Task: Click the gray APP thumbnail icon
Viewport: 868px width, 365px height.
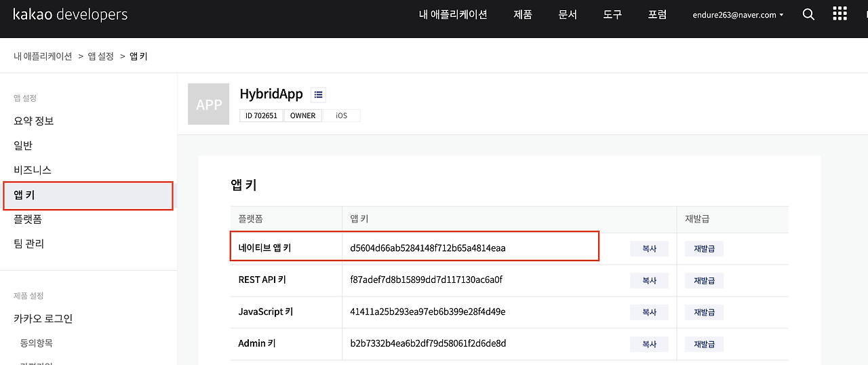Action: coord(209,104)
